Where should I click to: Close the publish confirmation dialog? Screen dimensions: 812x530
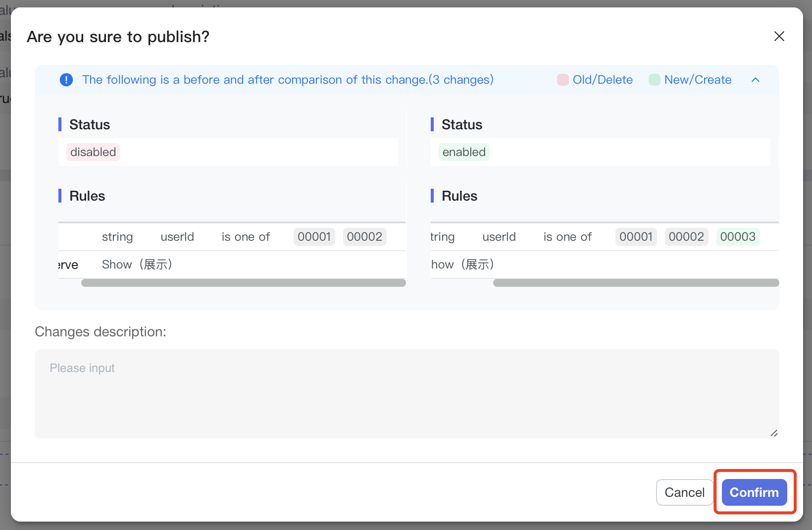[x=779, y=36]
